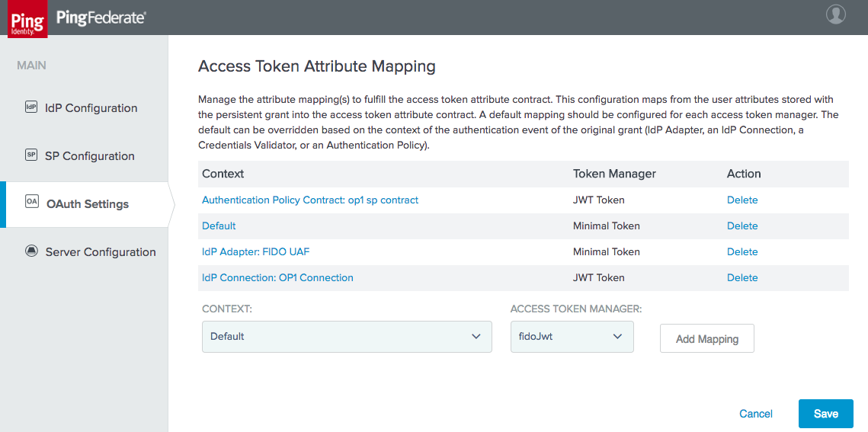Click the Add Mapping button
This screenshot has height=432, width=868.
pos(707,338)
